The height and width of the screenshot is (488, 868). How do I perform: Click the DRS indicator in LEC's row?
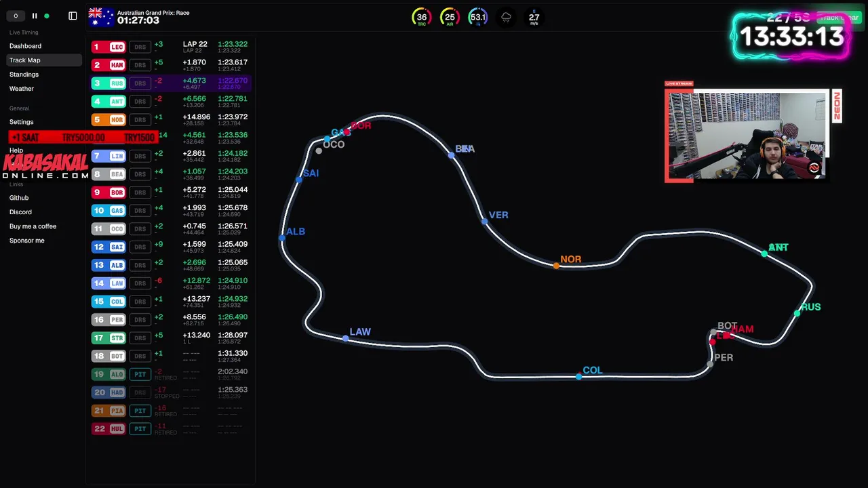pyautogui.click(x=140, y=47)
